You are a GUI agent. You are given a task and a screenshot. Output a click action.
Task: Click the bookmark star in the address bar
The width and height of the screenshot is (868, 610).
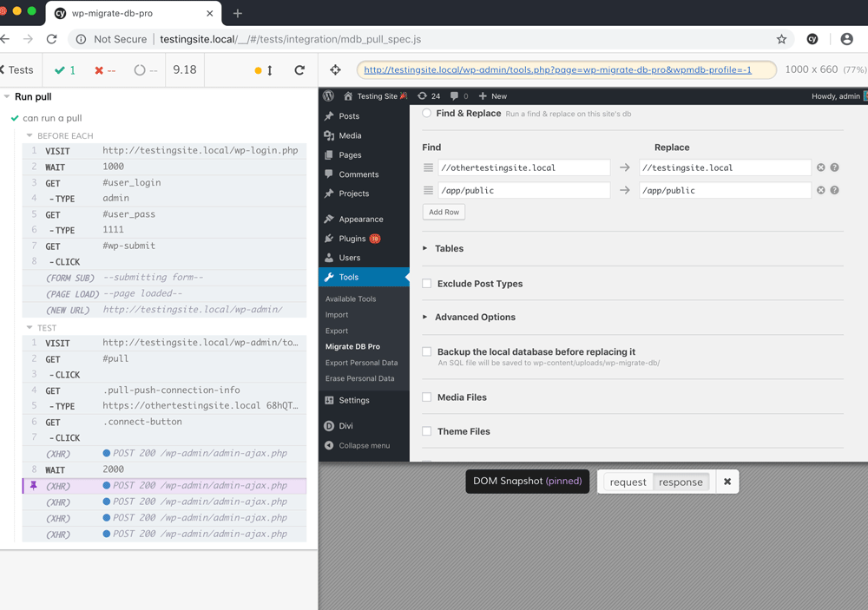pyautogui.click(x=780, y=39)
